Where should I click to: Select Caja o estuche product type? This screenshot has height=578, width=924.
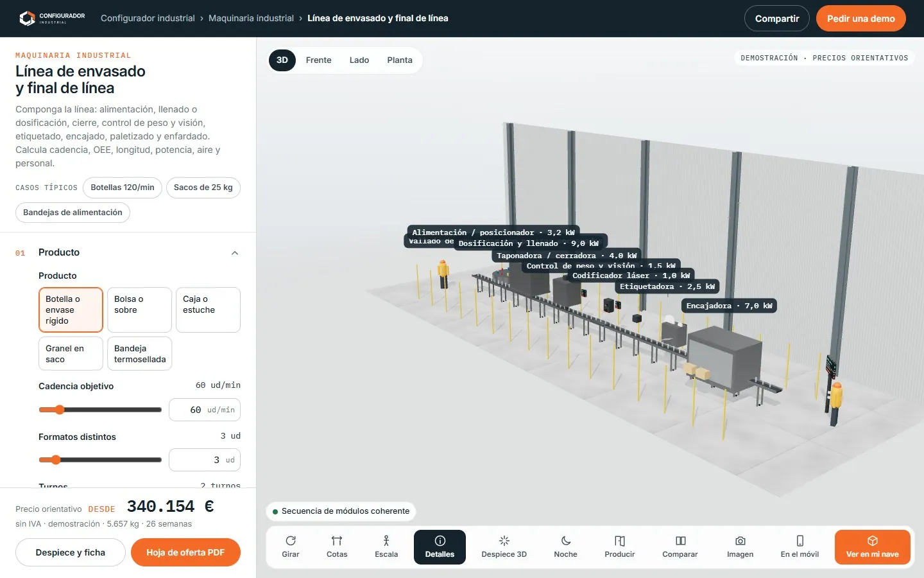208,310
